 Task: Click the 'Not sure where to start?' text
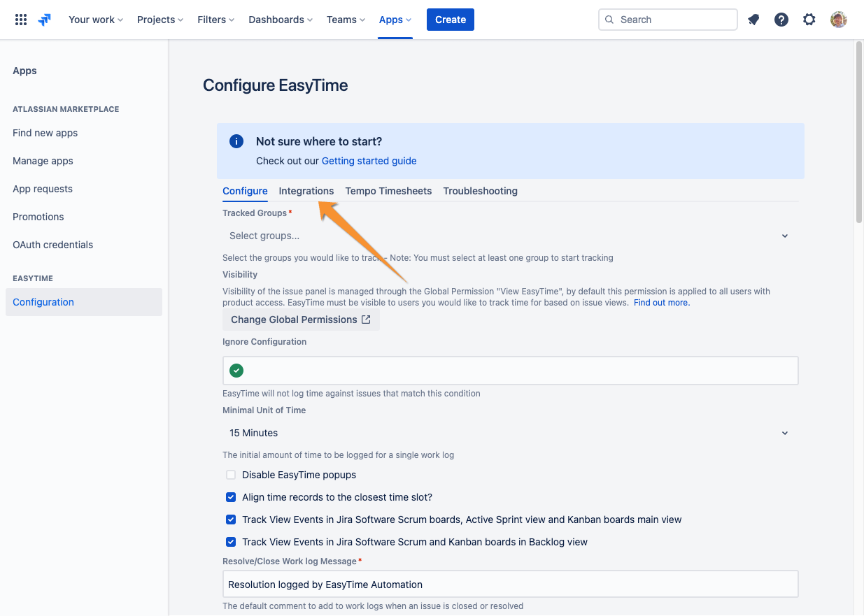click(x=319, y=141)
